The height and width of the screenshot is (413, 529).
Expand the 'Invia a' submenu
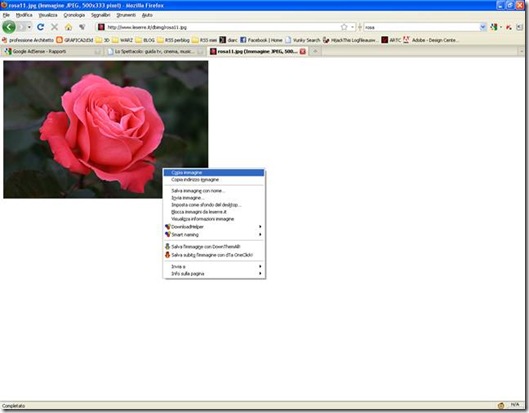(214, 267)
